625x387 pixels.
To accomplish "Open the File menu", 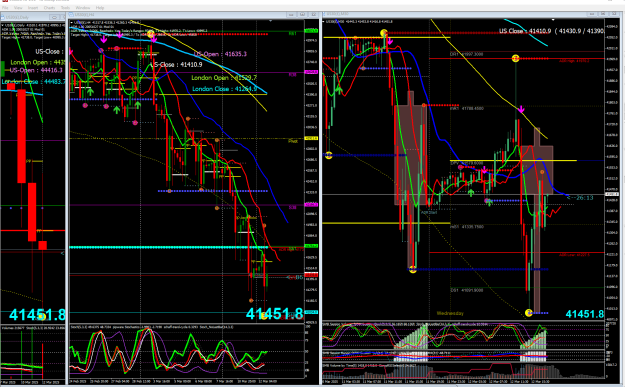I will [x=5, y=8].
